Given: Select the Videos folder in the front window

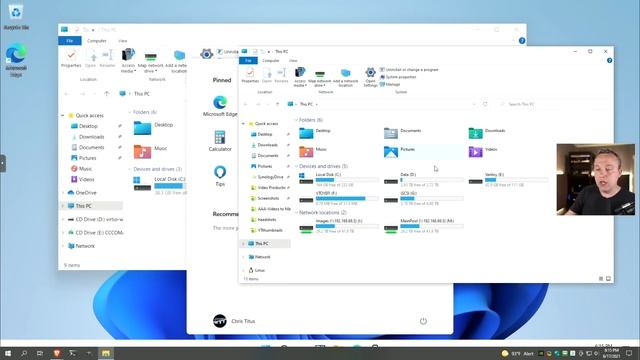Looking at the screenshot, I should pyautogui.click(x=507, y=151).
